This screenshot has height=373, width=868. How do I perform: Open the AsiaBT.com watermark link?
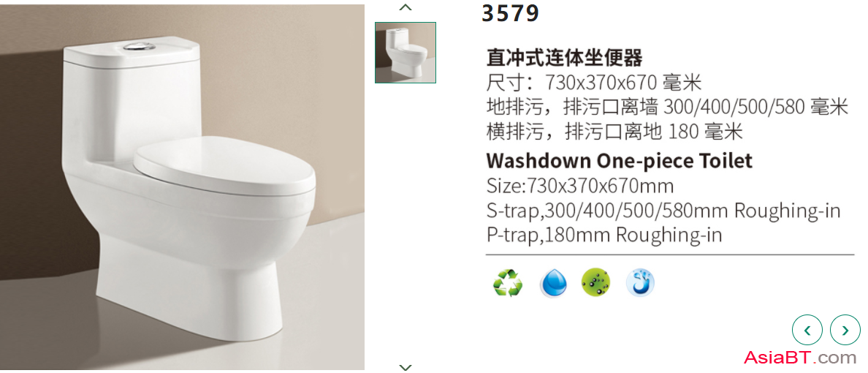[x=800, y=358]
